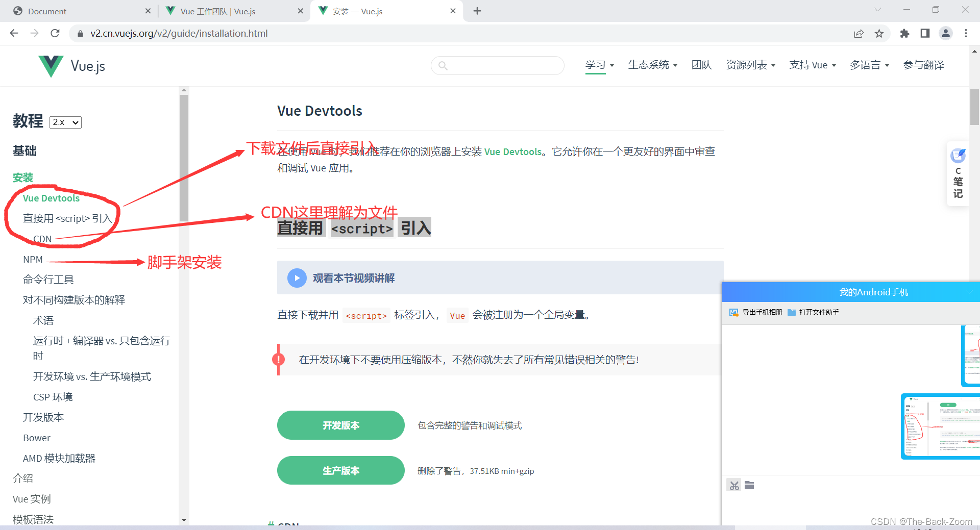Play the section video lecture icon
This screenshot has width=980, height=530.
[x=297, y=278]
